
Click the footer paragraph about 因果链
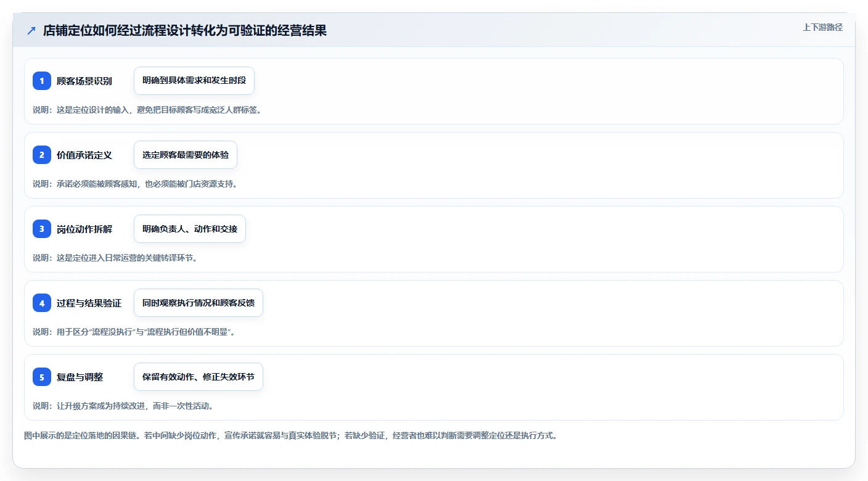click(x=291, y=435)
